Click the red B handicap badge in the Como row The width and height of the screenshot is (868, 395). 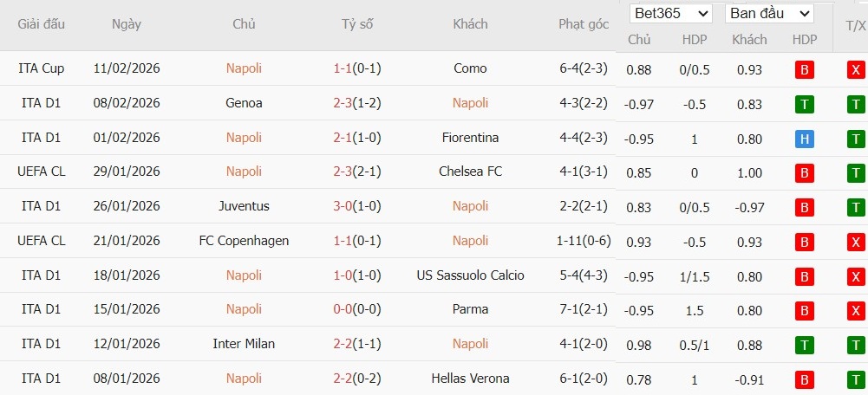tap(804, 69)
